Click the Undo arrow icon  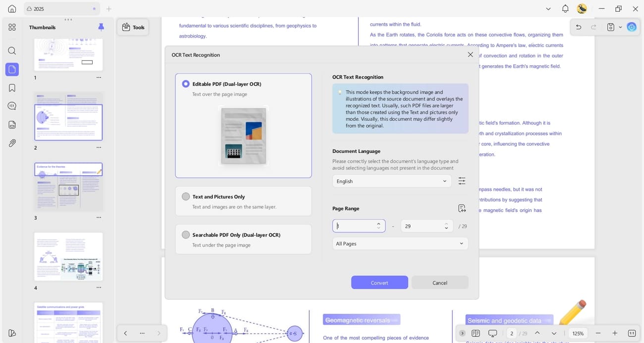[x=578, y=27]
